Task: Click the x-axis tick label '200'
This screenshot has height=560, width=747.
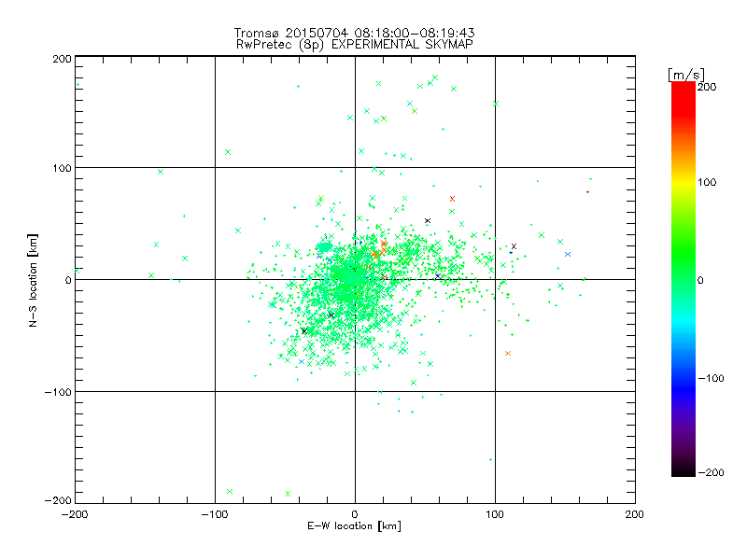Action: [635, 515]
